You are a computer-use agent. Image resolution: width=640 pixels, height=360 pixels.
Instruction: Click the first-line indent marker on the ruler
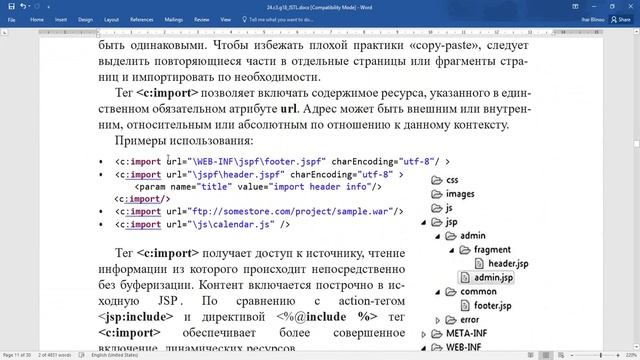(98, 30)
